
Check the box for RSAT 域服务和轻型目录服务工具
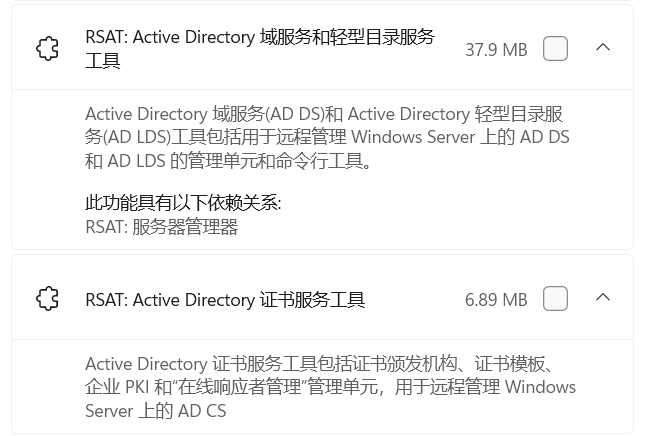555,48
